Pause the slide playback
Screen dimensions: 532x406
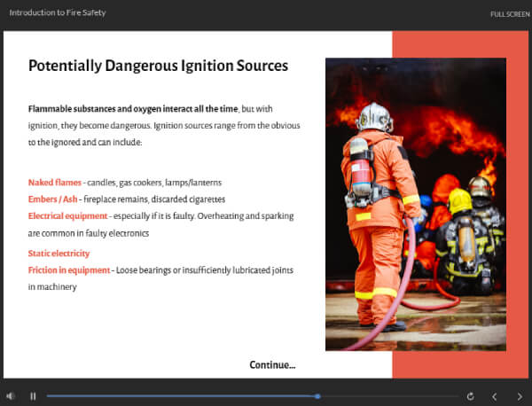(x=33, y=396)
